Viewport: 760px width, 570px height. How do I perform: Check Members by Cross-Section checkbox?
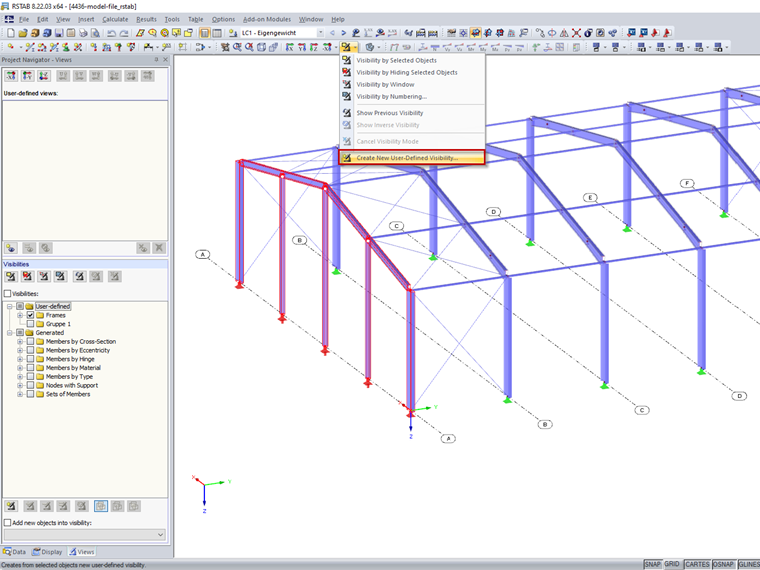(31, 341)
